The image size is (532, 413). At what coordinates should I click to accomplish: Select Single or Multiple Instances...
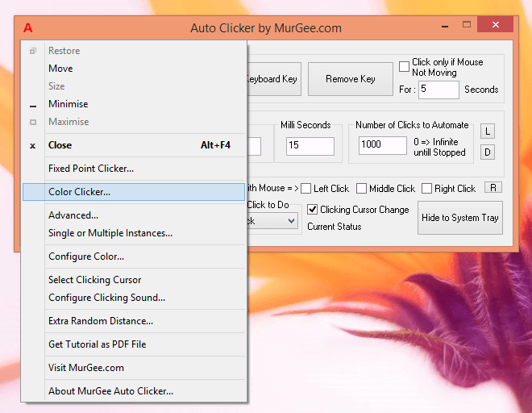click(134, 233)
